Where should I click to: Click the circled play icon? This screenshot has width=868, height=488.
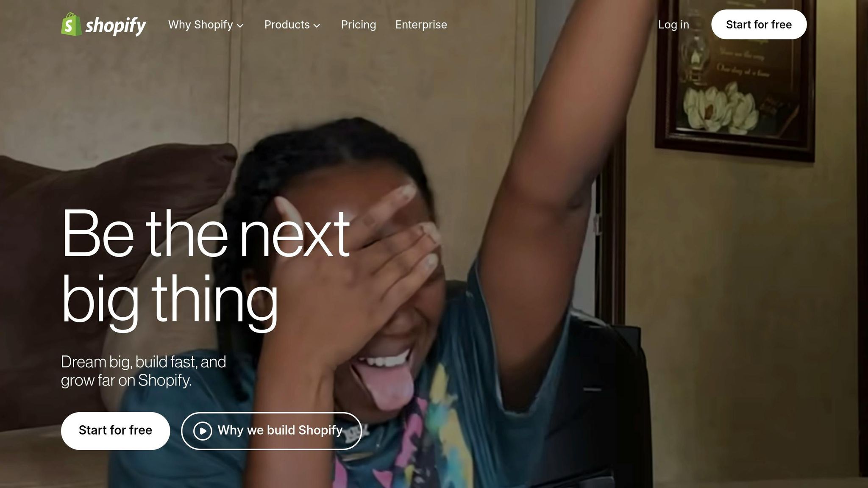tap(203, 431)
